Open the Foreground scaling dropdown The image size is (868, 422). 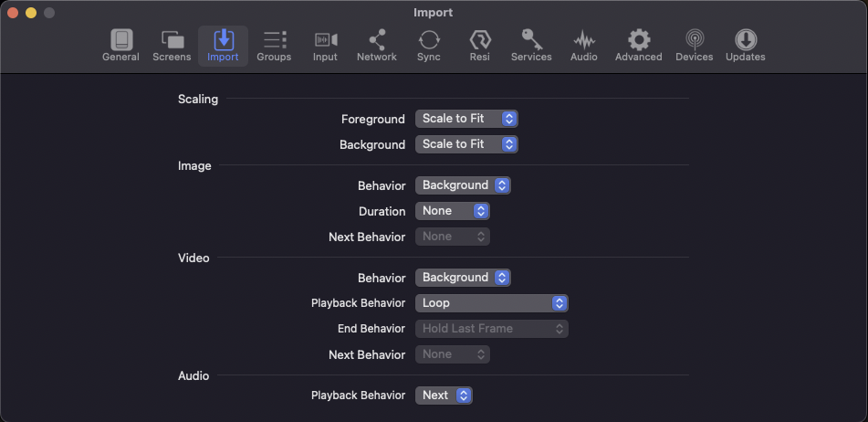pos(466,119)
